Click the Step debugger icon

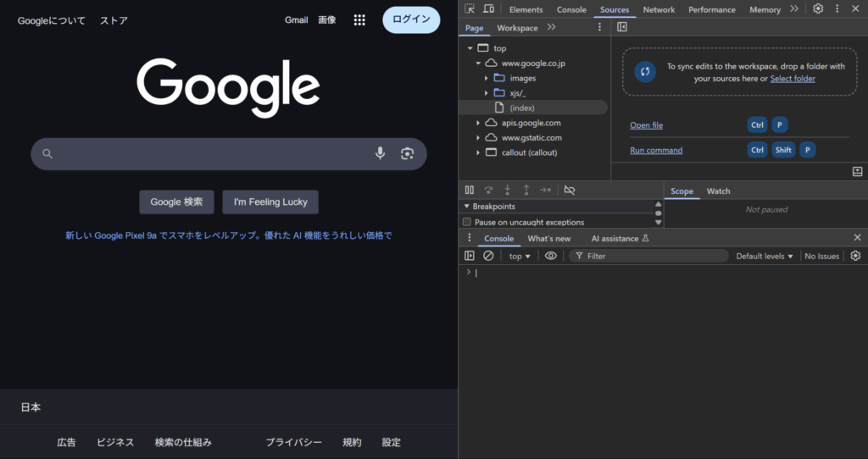545,191
